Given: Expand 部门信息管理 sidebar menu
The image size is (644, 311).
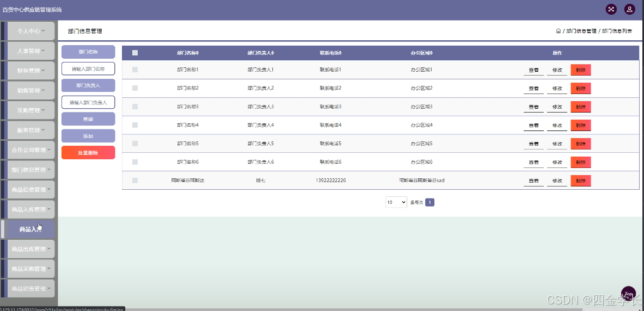Looking at the screenshot, I should [31, 170].
